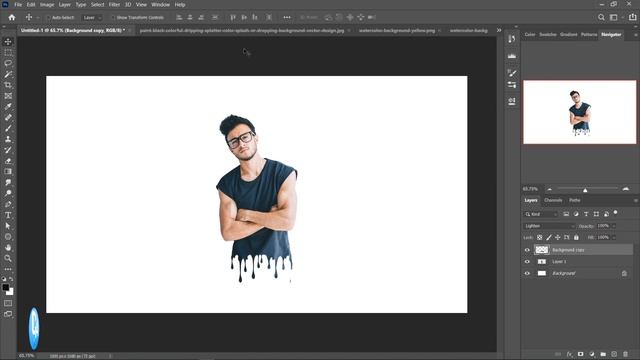The width and height of the screenshot is (640, 360).
Task: Toggle the layer filter on/off switch
Action: pyautogui.click(x=616, y=213)
